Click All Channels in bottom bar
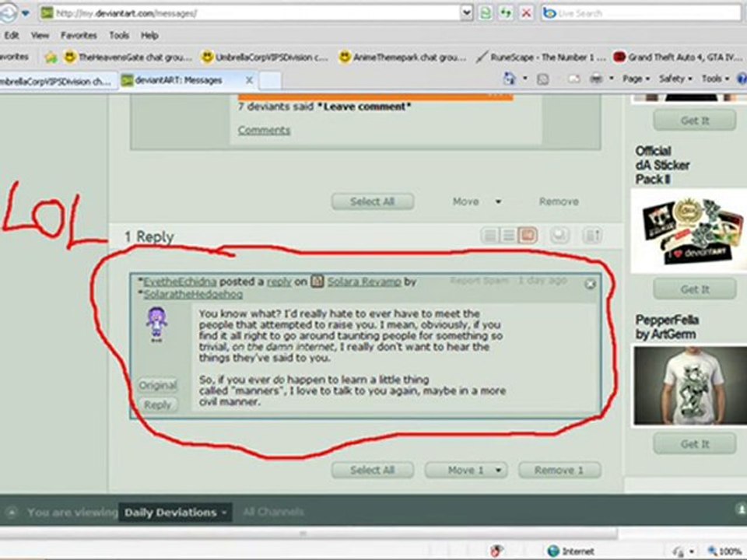The width and height of the screenshot is (747, 560). coord(273,512)
